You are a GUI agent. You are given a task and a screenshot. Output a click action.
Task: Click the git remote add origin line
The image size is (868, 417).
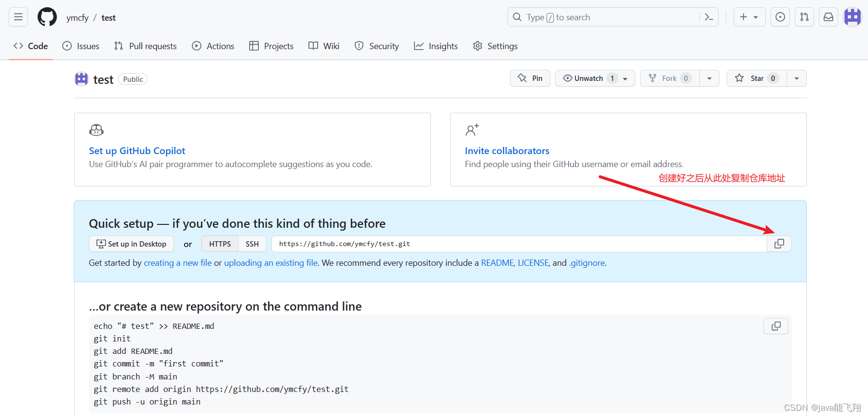(221, 389)
